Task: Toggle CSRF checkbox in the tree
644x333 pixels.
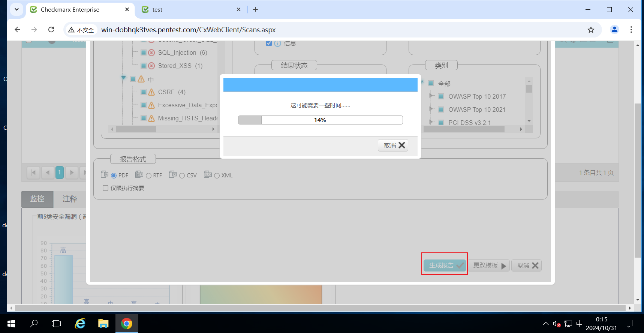Action: click(x=144, y=92)
